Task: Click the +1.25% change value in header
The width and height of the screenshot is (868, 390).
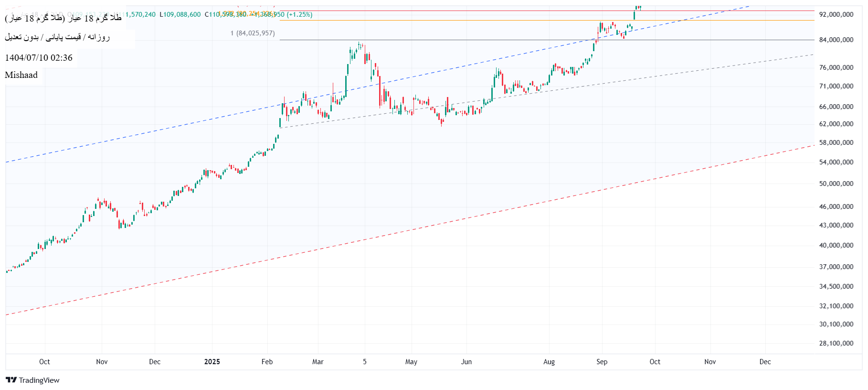Action: coord(299,15)
